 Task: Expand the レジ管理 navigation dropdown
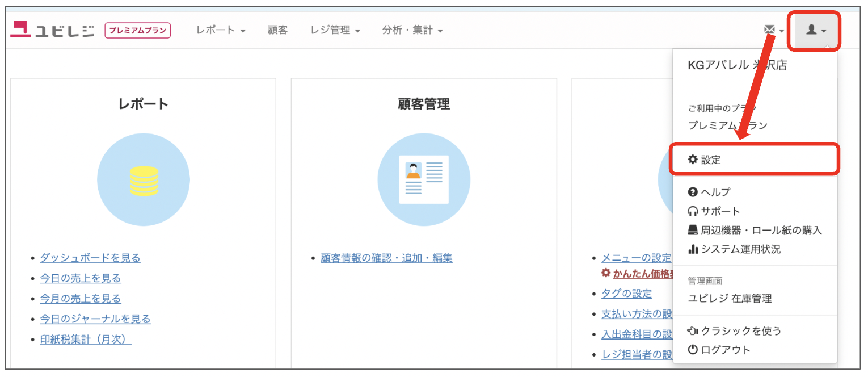point(335,30)
